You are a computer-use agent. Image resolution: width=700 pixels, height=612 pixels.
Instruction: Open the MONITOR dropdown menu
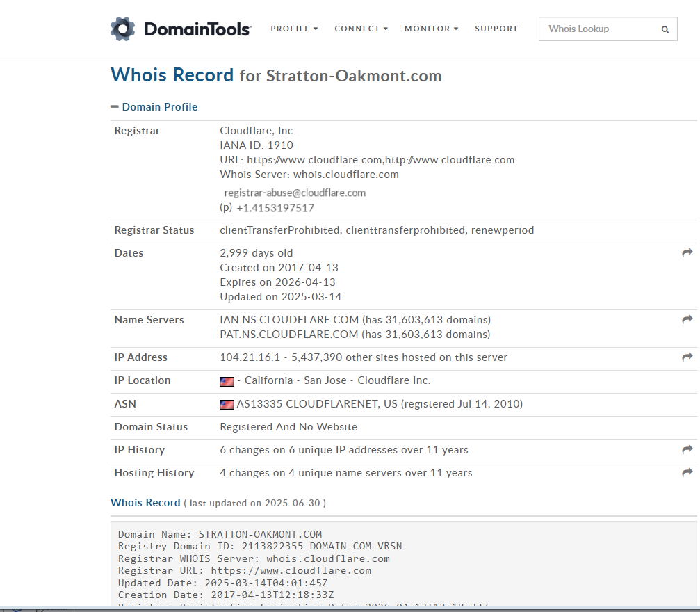(431, 29)
